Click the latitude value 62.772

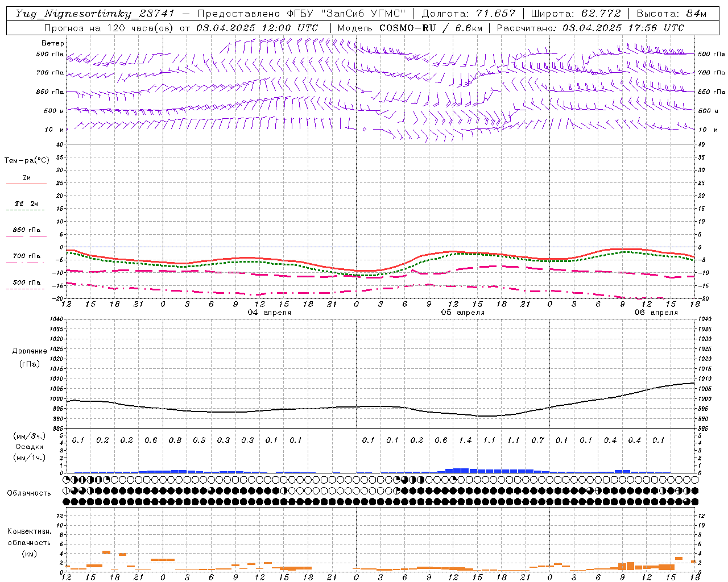coord(602,14)
